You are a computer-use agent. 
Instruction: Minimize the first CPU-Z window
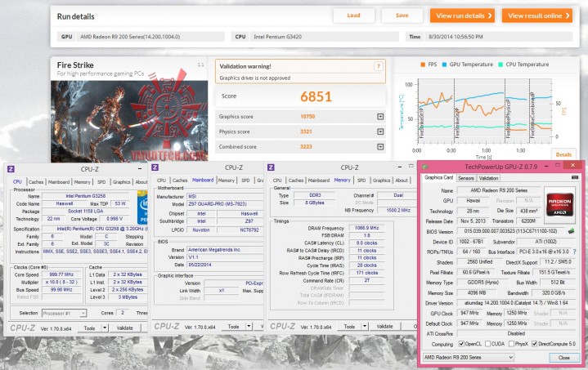click(x=140, y=169)
